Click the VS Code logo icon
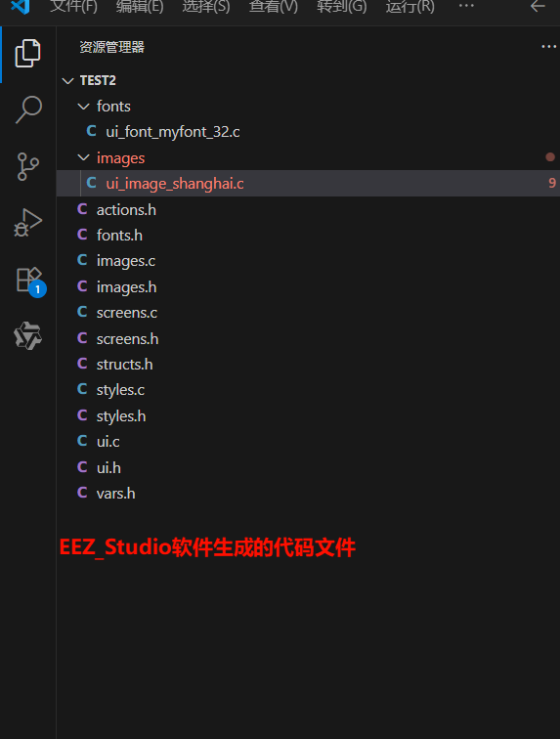This screenshot has width=560, height=739. [x=21, y=7]
